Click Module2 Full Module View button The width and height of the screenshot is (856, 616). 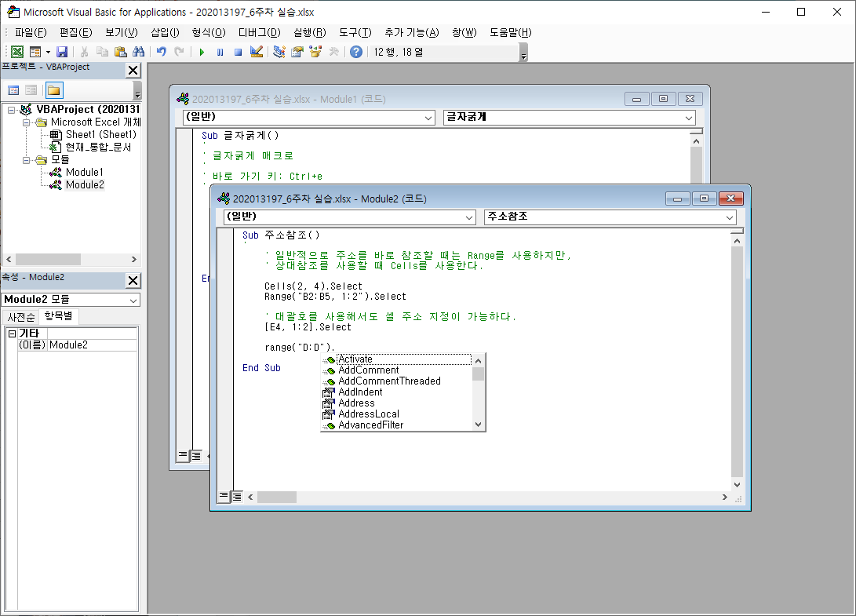[237, 497]
